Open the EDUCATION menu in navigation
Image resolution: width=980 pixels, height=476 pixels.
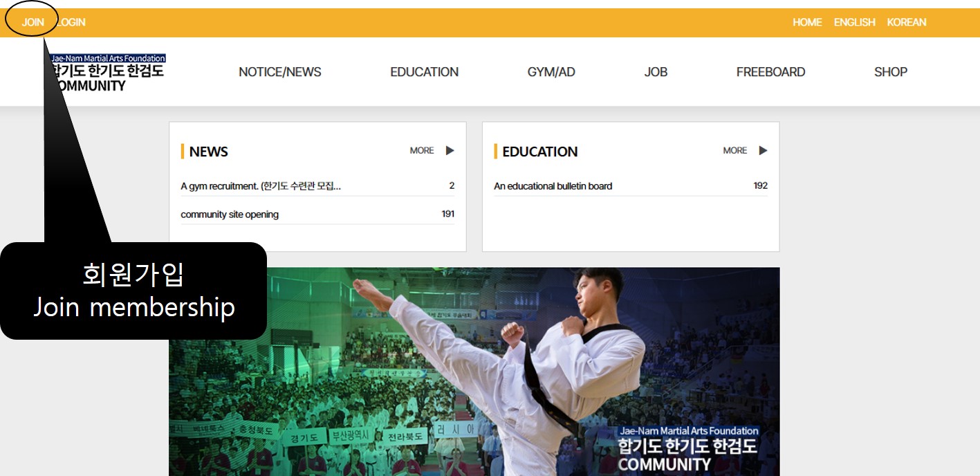[x=424, y=72]
